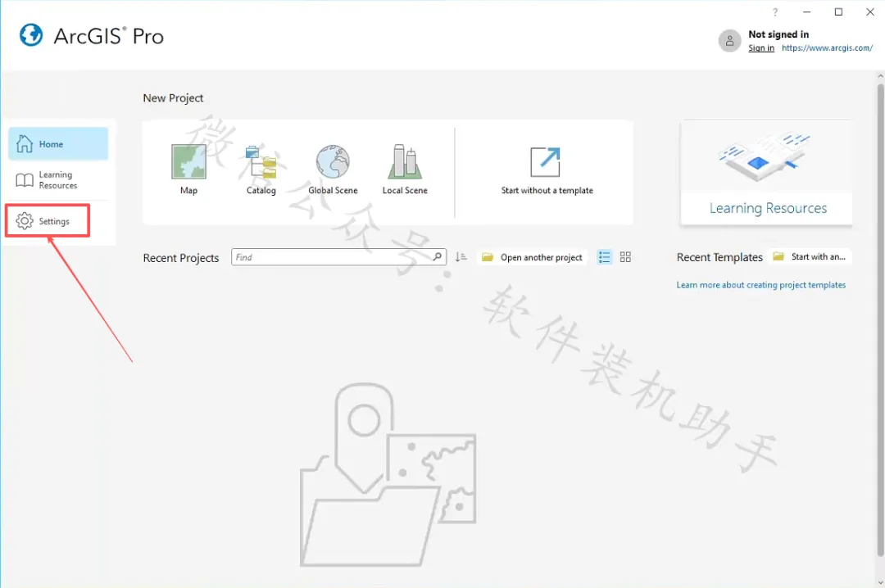Click the scroll-down arrow at the bottom right
Image resolution: width=885 pixels, height=588 pixels.
pos(880,581)
